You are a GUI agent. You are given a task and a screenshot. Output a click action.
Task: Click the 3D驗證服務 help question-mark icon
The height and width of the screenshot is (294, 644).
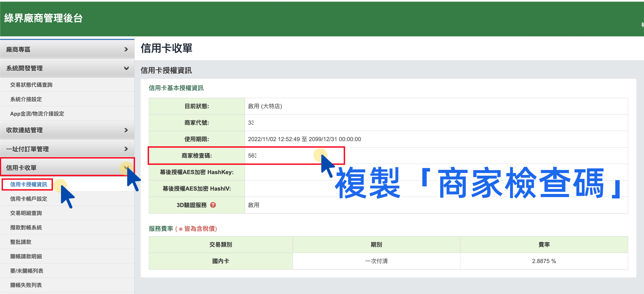[213, 205]
